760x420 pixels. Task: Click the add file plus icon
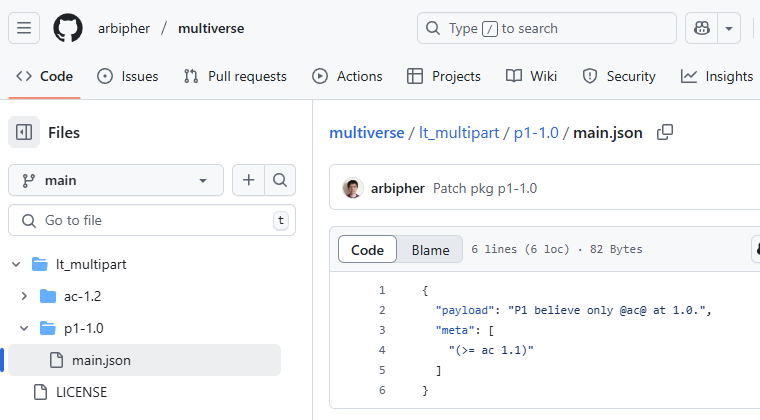248,180
